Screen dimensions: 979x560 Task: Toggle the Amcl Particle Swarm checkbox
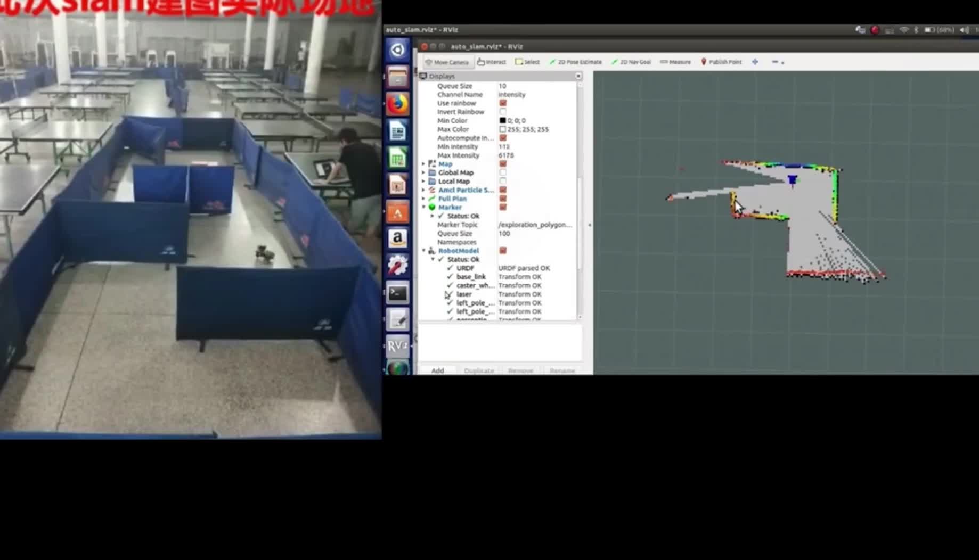point(503,190)
